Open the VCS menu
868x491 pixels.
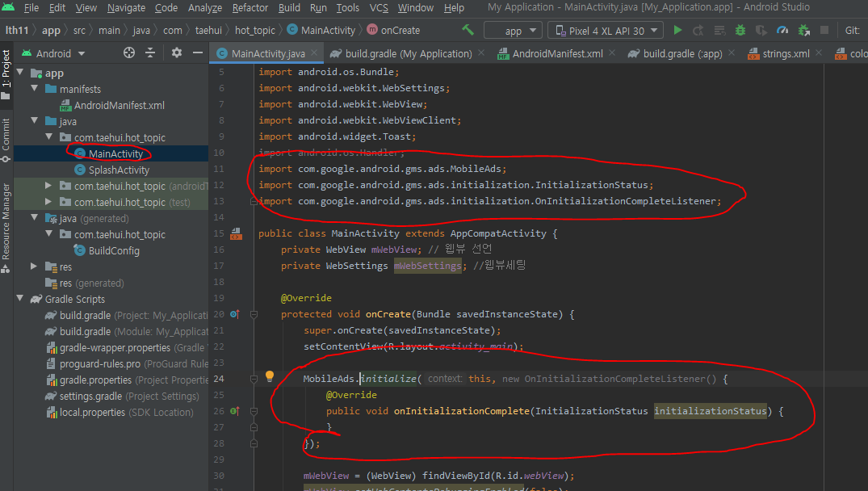(379, 8)
